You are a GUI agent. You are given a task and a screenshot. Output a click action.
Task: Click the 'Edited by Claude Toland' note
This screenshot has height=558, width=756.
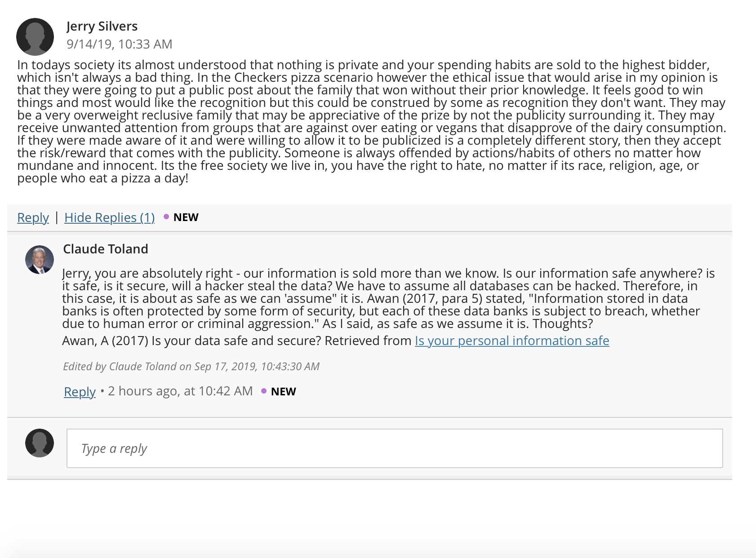191,366
